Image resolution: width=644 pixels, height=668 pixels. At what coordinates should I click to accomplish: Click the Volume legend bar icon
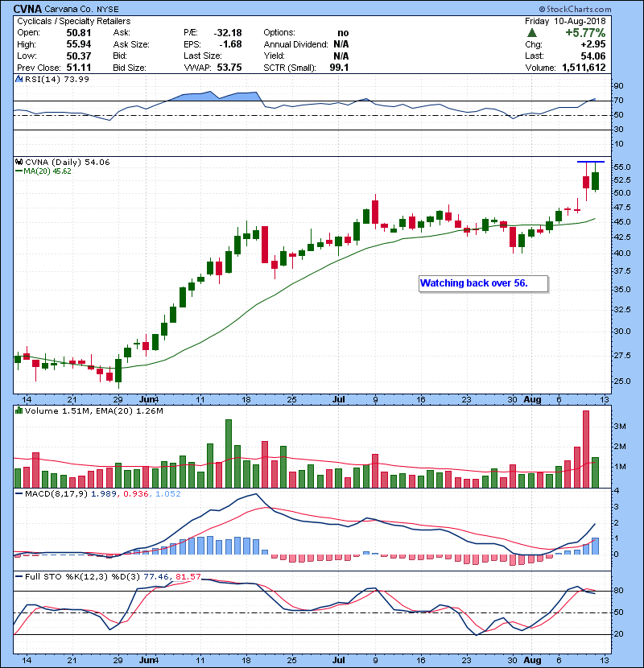[19, 410]
